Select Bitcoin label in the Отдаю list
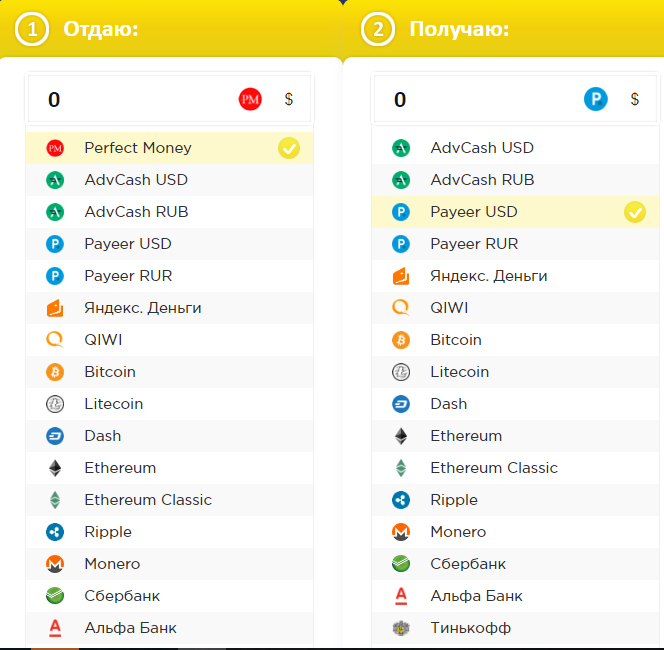This screenshot has width=664, height=650. [110, 372]
